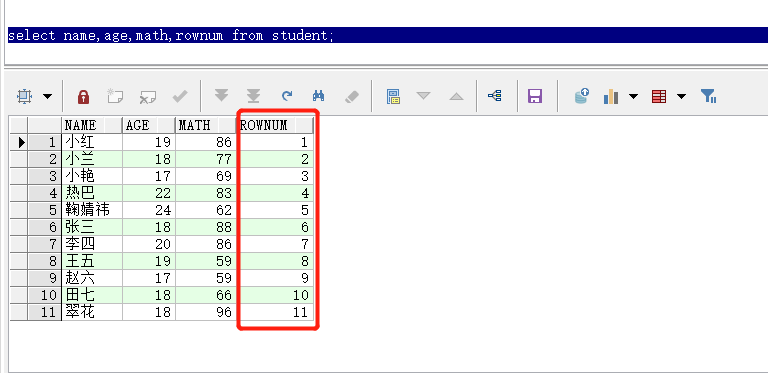768x373 pixels.
Task: Click the AGE value 22 in 热巴's row
Action: 149,193
